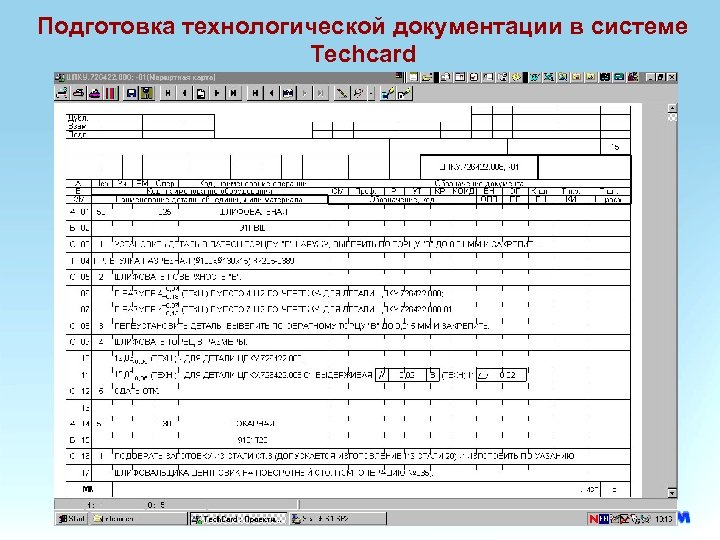Select operation row A 01 ШЛИФОВАЛЬНАЯ
Screen dimensions: 720x540
click(x=348, y=212)
